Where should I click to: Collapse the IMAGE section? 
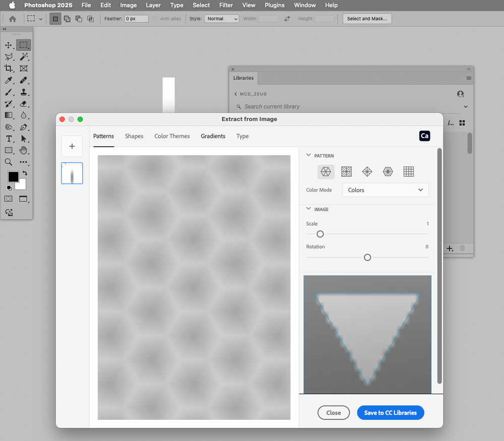[x=309, y=209]
